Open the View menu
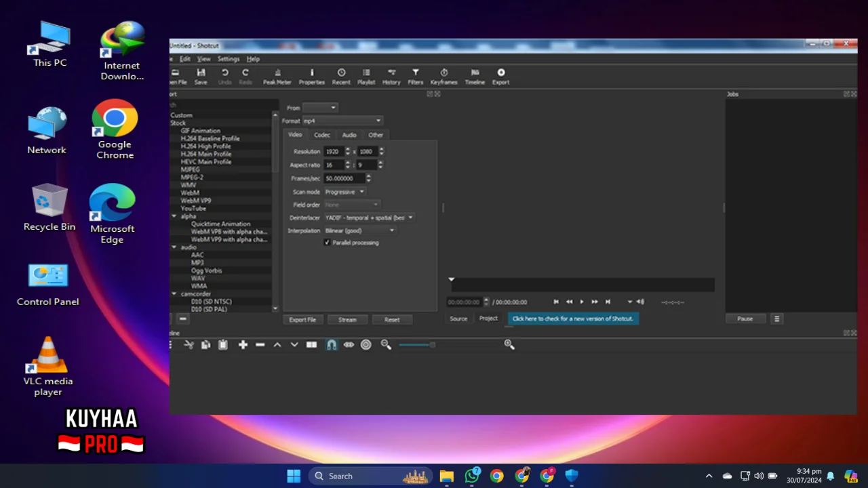The image size is (868, 488). point(203,59)
